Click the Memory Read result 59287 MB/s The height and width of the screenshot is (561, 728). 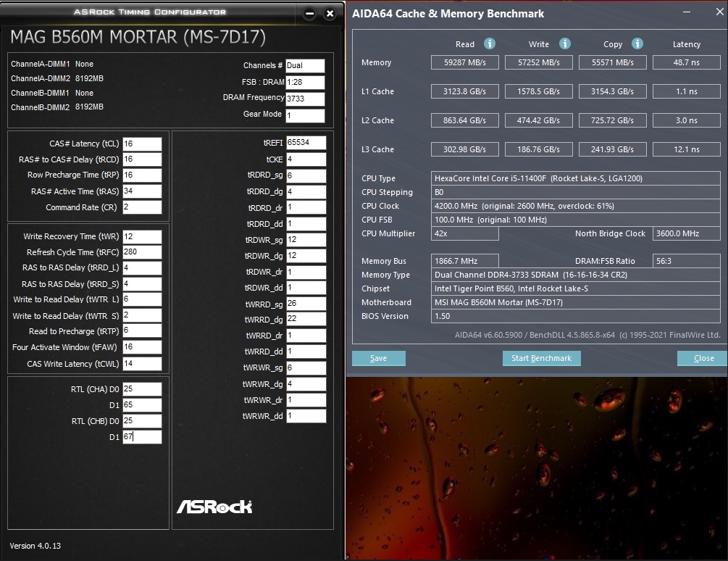coord(465,62)
